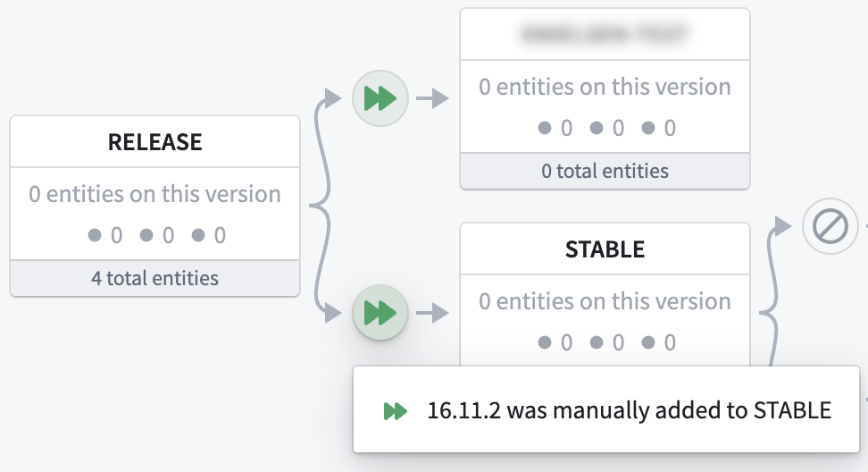Click first status dot in RELEASE card
The height and width of the screenshot is (472, 868).
coord(95,235)
